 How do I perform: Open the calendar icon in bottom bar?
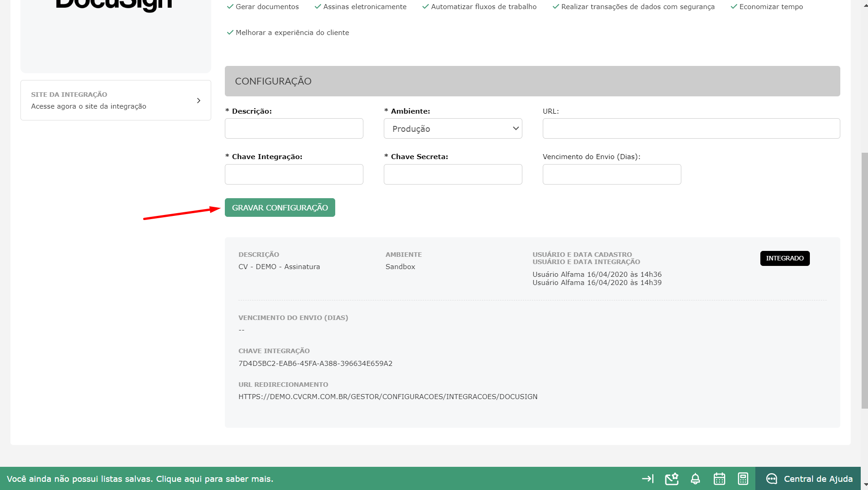719,479
